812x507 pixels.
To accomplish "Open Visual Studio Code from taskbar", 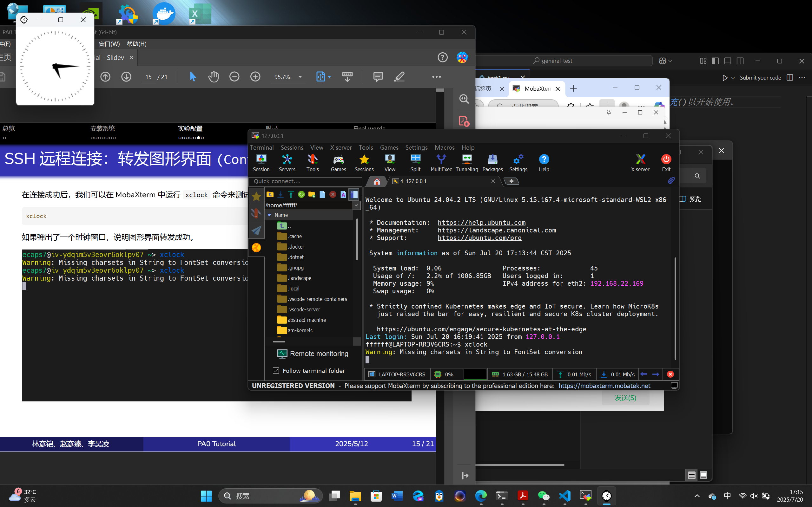I will [x=565, y=496].
